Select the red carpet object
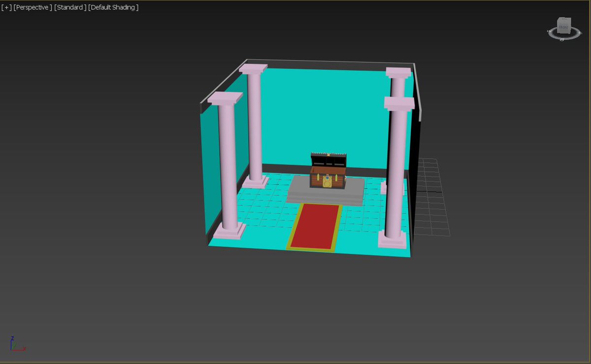The width and height of the screenshot is (591, 364). click(x=315, y=227)
